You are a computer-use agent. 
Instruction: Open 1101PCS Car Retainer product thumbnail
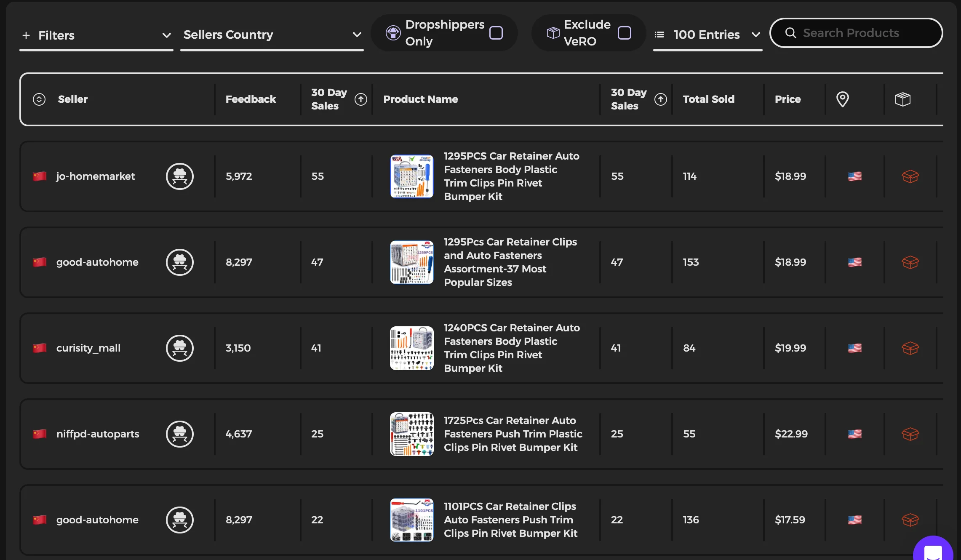point(412,520)
